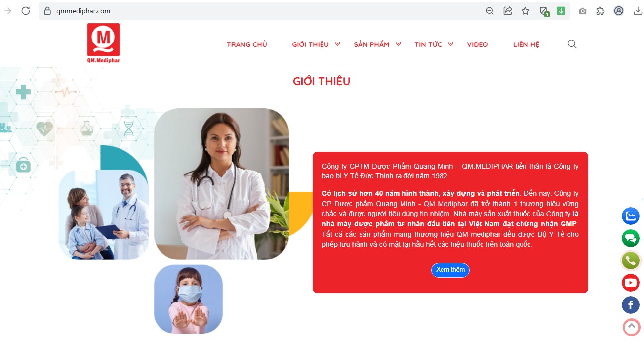Open the LIÊN HỆ link
The height and width of the screenshot is (345, 644).
pyautogui.click(x=526, y=44)
